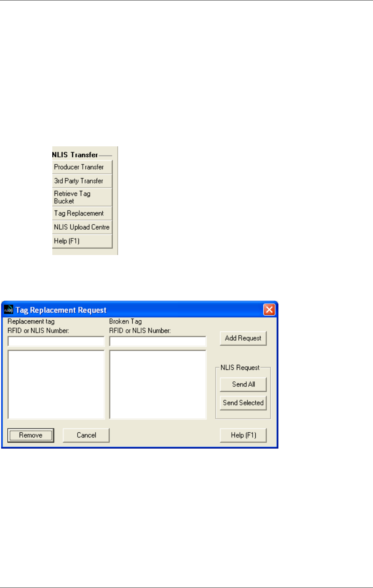The image size is (373, 588).
Task: Click the Broken Tag list box
Action: [x=158, y=384]
